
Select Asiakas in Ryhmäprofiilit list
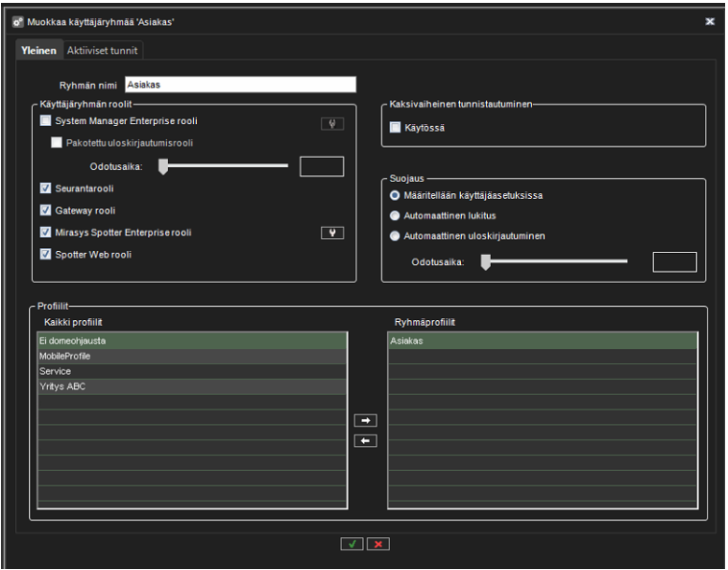pos(542,340)
